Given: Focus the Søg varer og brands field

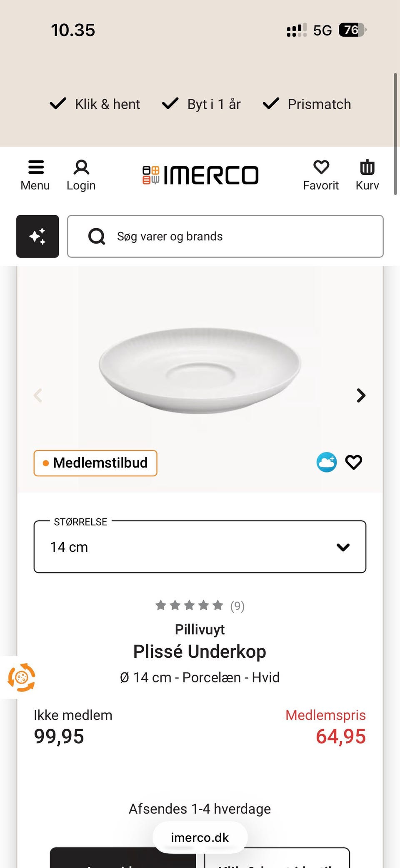Looking at the screenshot, I should click(225, 236).
